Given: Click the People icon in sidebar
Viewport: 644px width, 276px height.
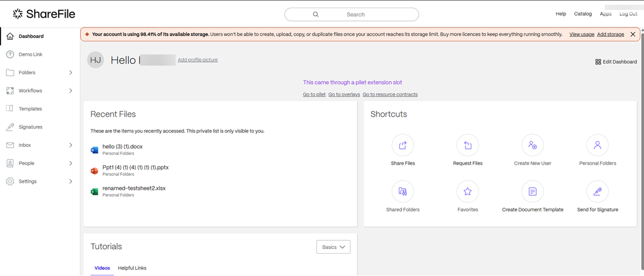Looking at the screenshot, I should 11,163.
